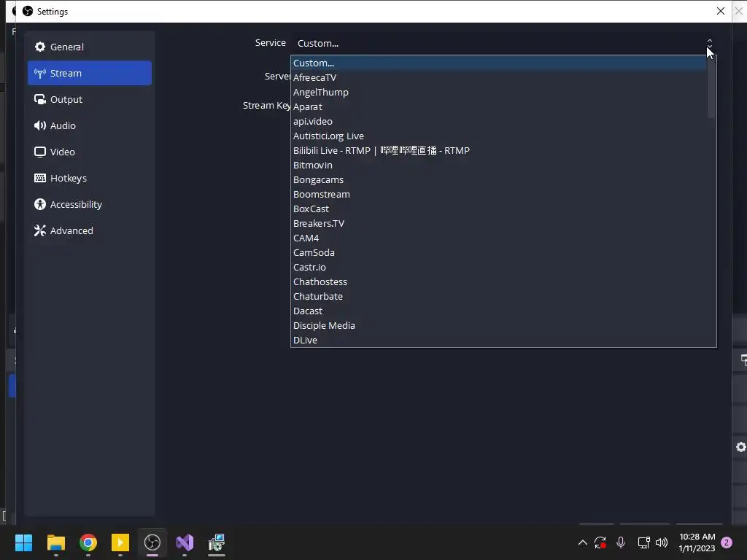Open the Advanced settings section
This screenshot has height=560, width=747.
pyautogui.click(x=90, y=230)
